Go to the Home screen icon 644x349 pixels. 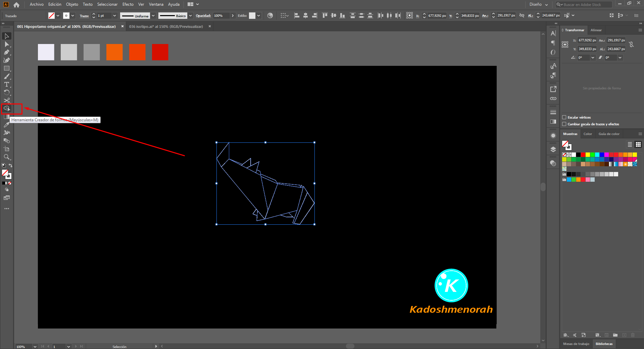point(16,4)
